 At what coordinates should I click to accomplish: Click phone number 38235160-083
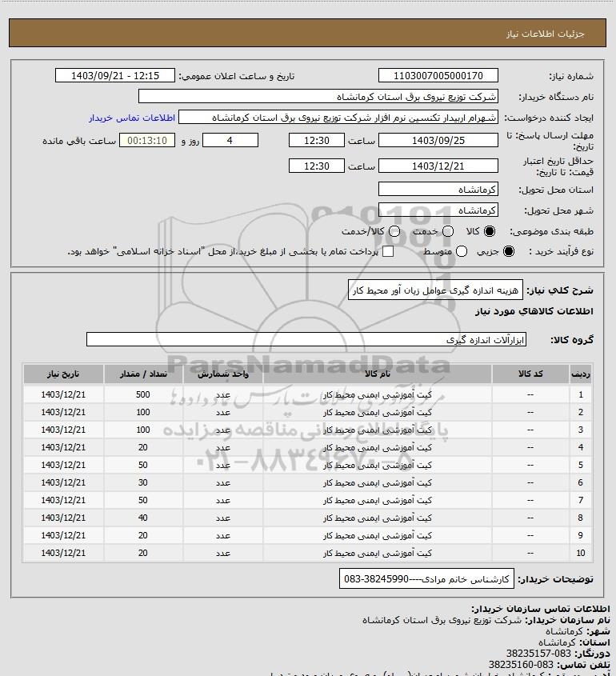(x=521, y=665)
